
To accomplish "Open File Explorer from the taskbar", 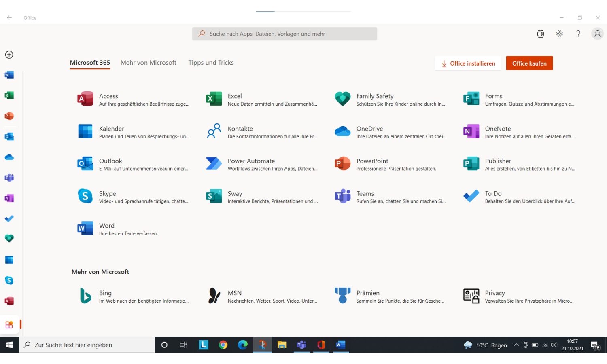I will coord(282,345).
